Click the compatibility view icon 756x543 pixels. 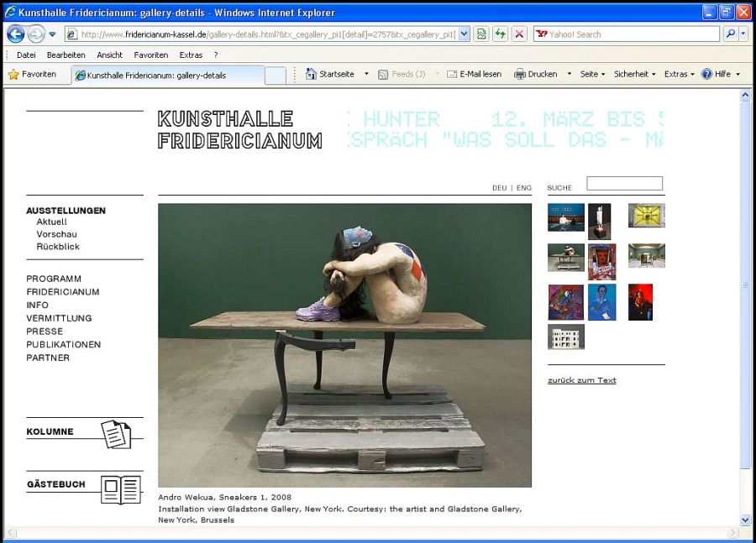click(481, 34)
